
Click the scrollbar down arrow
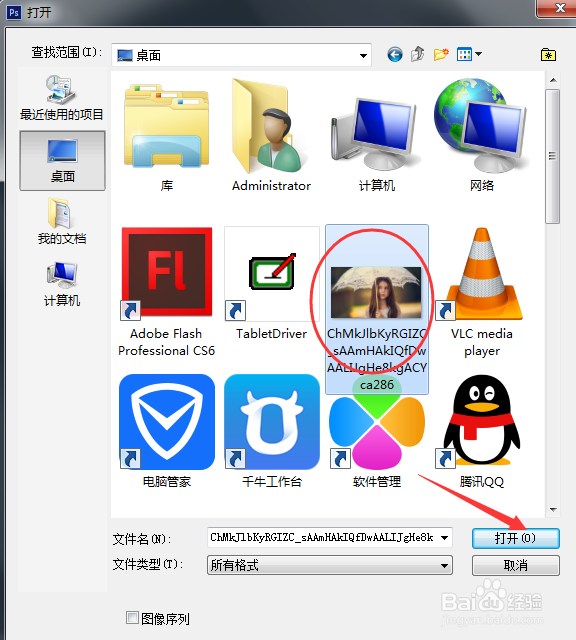[553, 509]
